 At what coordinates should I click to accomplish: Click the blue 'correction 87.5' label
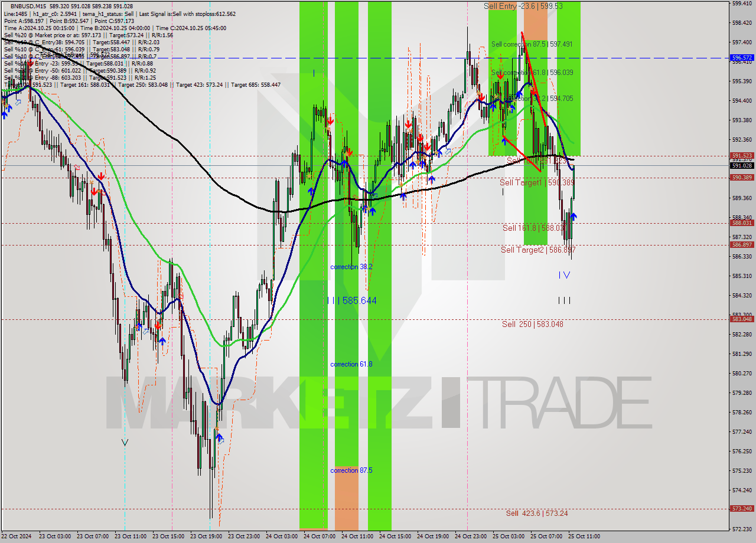coord(351,470)
